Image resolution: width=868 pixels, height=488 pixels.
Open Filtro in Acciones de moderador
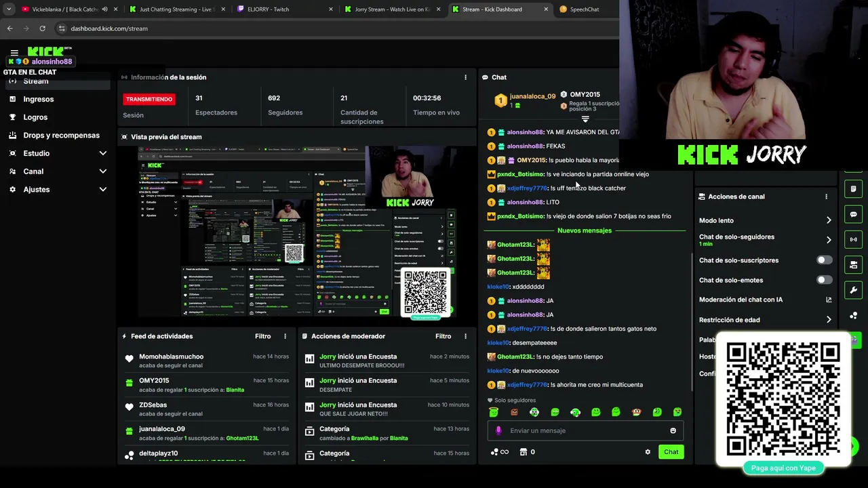point(443,336)
